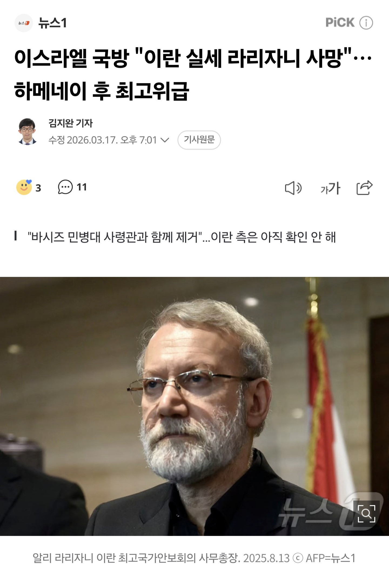Toggle the speaker read-aloud icon
The image size is (389, 588).
[293, 188]
